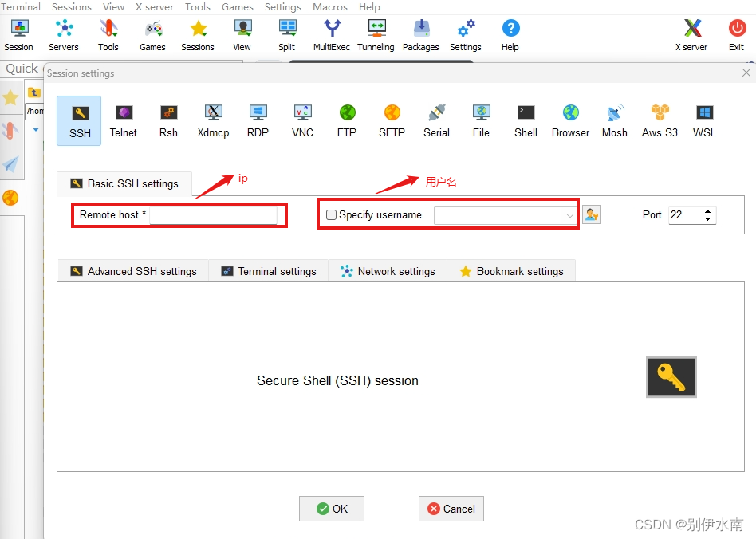The image size is (756, 539).
Task: Open the Session toolbar icon
Action: (19, 35)
